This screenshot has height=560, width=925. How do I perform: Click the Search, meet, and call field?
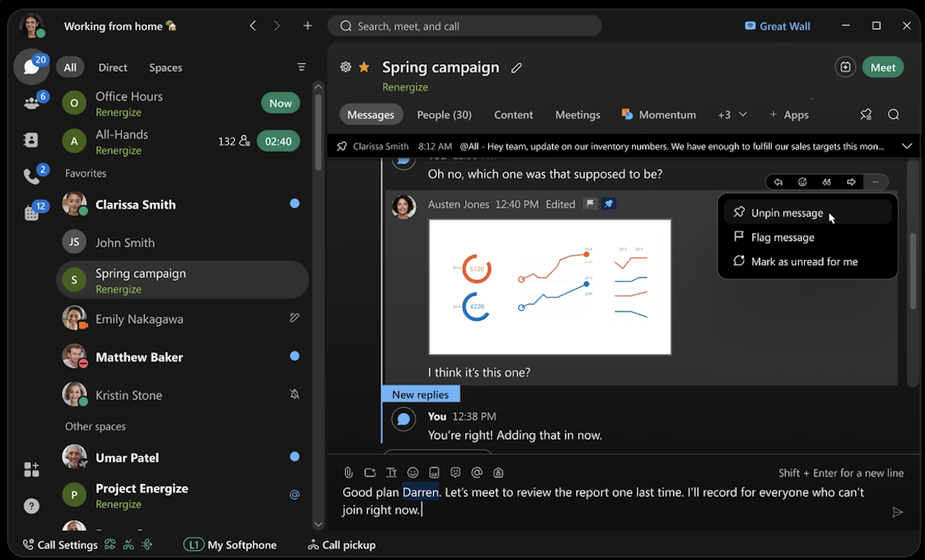[x=464, y=26]
